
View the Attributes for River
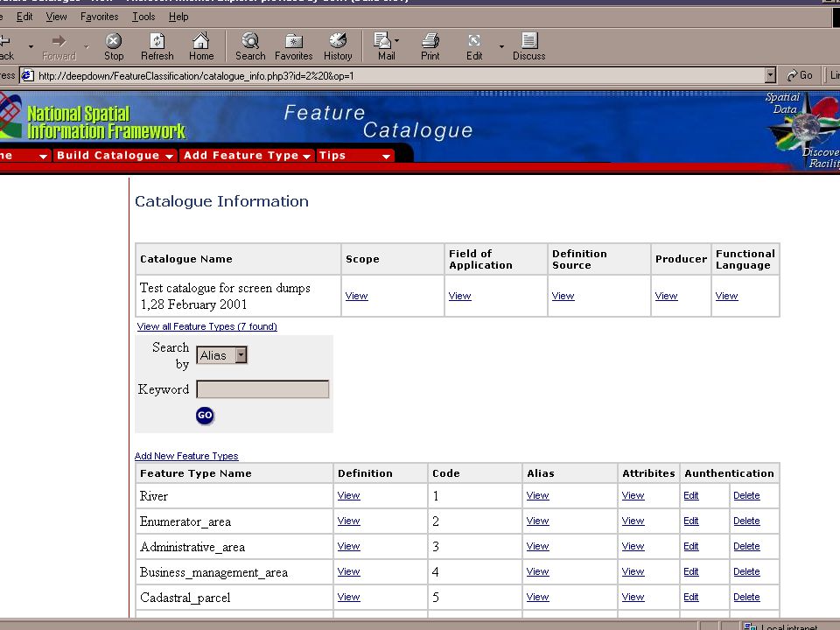pyautogui.click(x=633, y=495)
